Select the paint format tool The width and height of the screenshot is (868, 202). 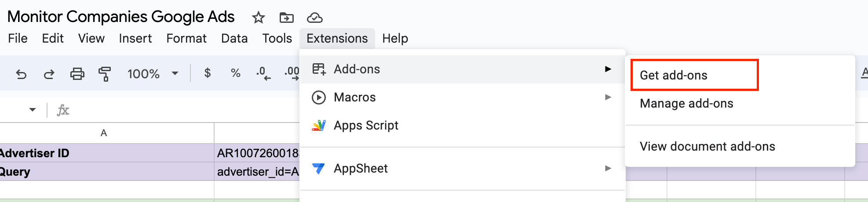click(x=105, y=74)
